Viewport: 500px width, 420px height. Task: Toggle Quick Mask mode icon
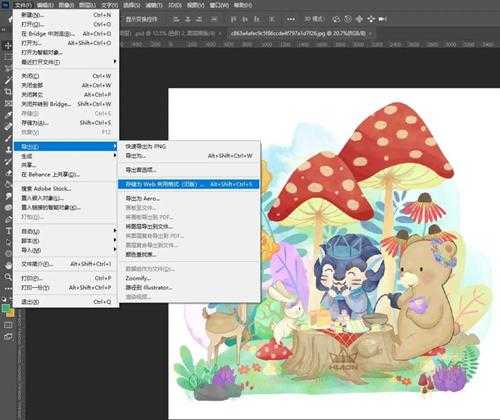pyautogui.click(x=7, y=325)
